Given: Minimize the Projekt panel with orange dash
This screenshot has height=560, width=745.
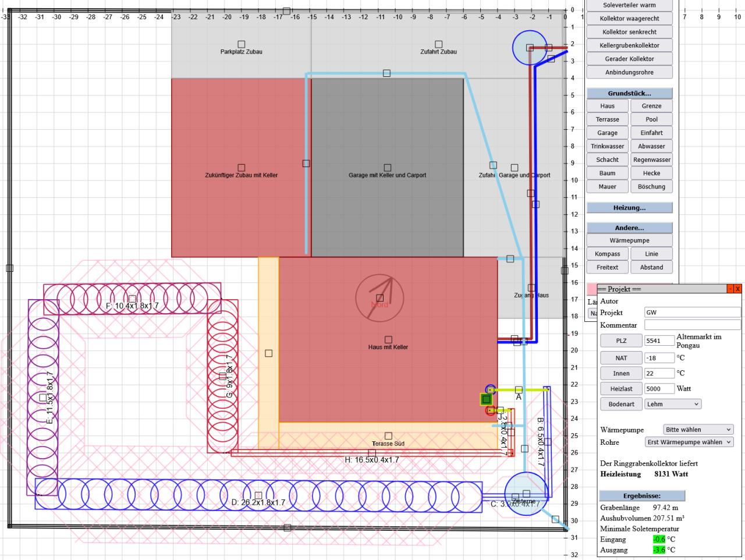Looking at the screenshot, I should click(730, 289).
